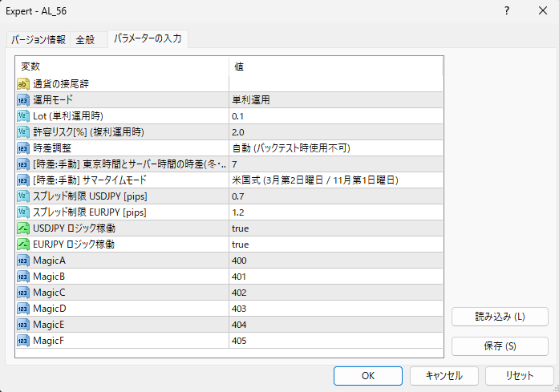Viewport: 559px width, 392px height.
Task: Click the icon beside Lot (単利運用時)
Action: coord(23,115)
